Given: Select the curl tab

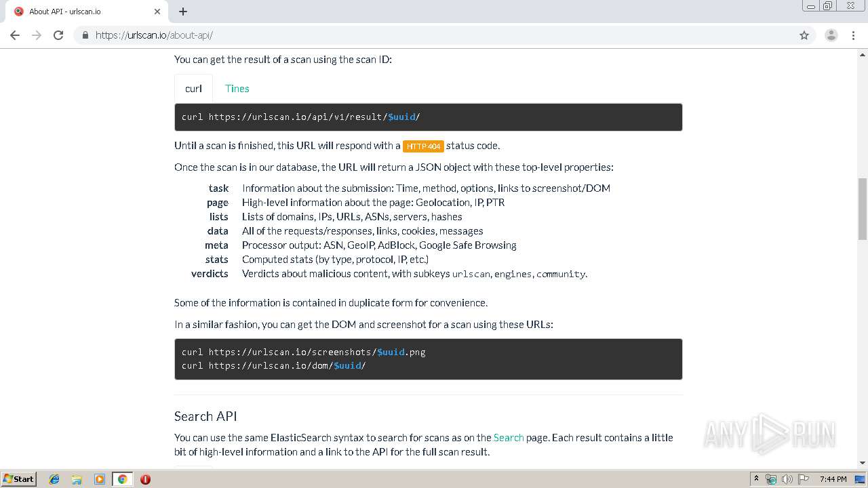Looking at the screenshot, I should (193, 89).
